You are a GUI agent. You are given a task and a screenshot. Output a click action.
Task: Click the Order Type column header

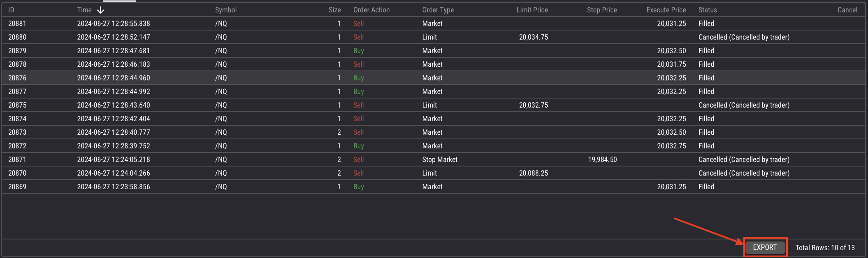pyautogui.click(x=438, y=10)
